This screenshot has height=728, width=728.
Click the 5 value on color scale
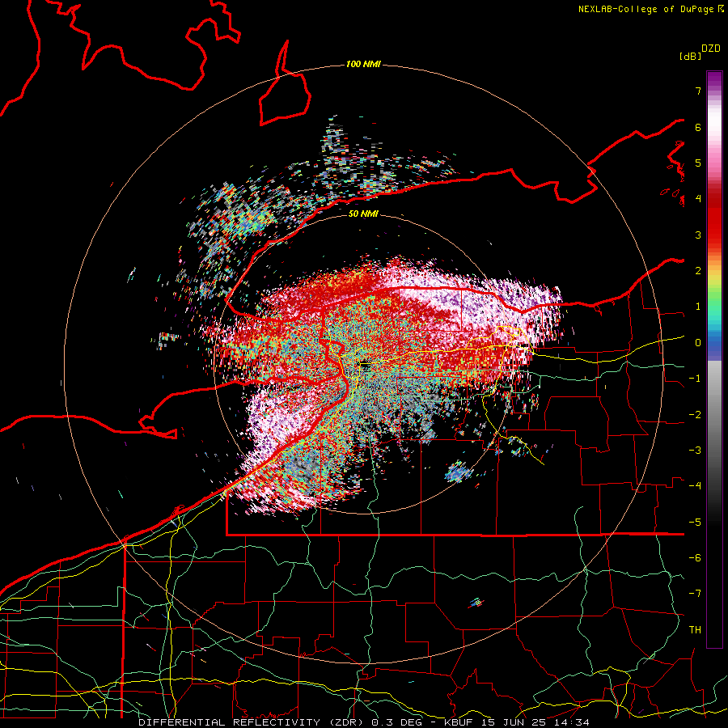coord(698,163)
